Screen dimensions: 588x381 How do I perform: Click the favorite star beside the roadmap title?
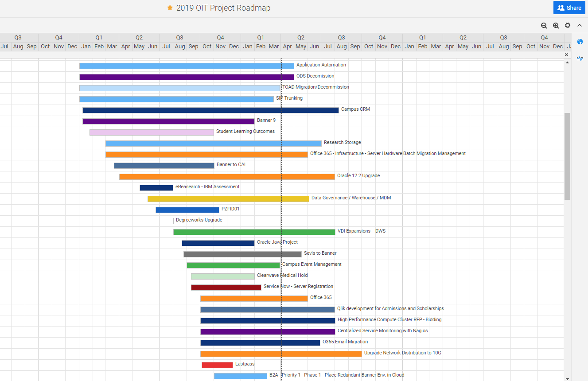tap(170, 8)
